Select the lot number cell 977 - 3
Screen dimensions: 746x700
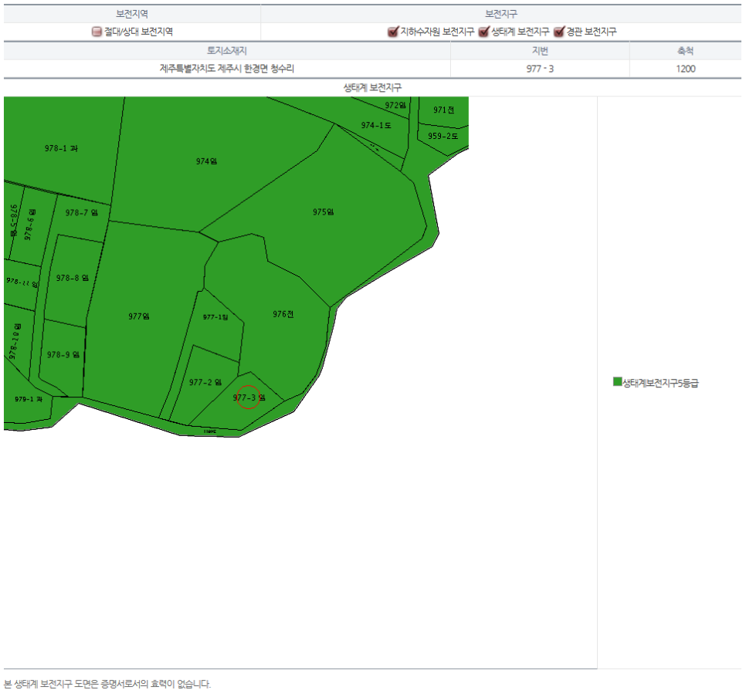(540, 69)
